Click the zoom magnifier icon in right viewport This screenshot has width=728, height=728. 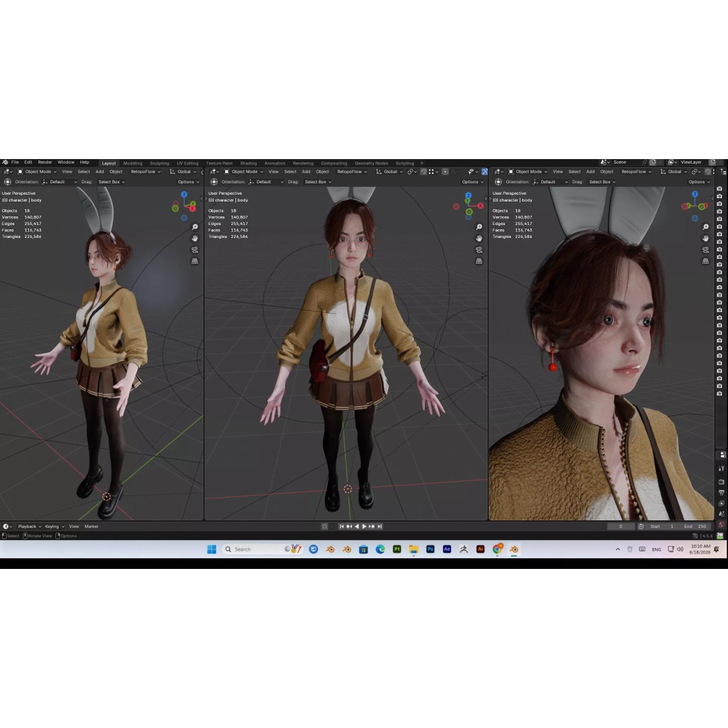pyautogui.click(x=706, y=227)
